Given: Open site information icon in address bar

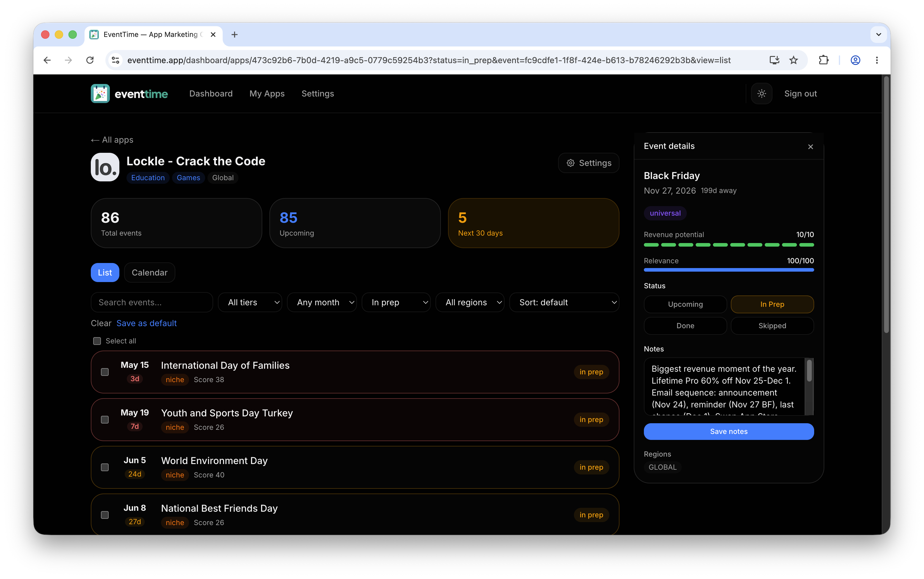Looking at the screenshot, I should (115, 60).
